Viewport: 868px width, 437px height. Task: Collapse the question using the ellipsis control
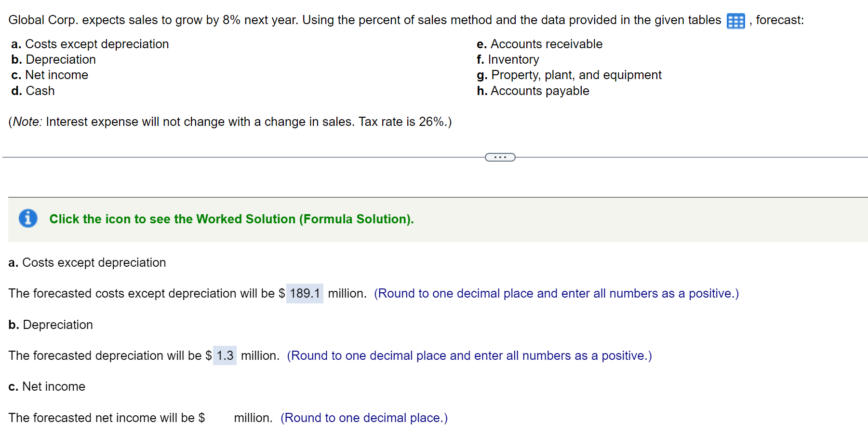[x=499, y=157]
